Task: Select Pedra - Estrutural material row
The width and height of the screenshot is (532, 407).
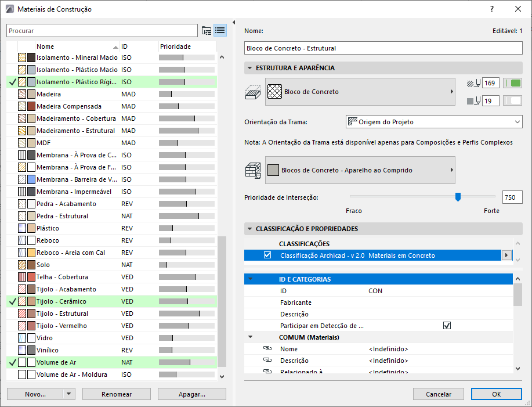Action: coord(111,216)
